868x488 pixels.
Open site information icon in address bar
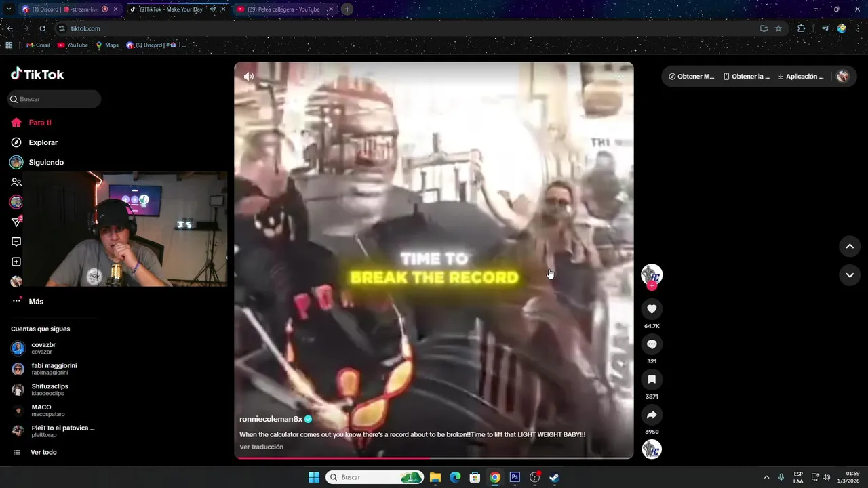pyautogui.click(x=62, y=28)
